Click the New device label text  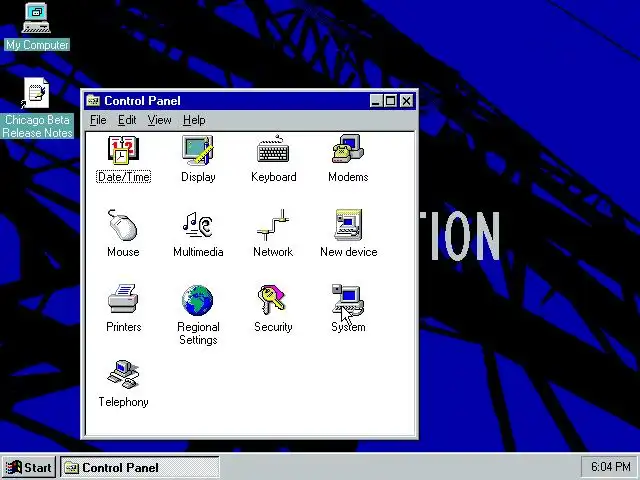click(x=349, y=252)
